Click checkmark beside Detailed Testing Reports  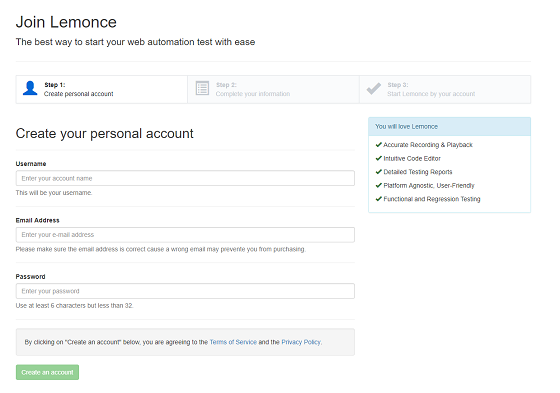pos(379,172)
